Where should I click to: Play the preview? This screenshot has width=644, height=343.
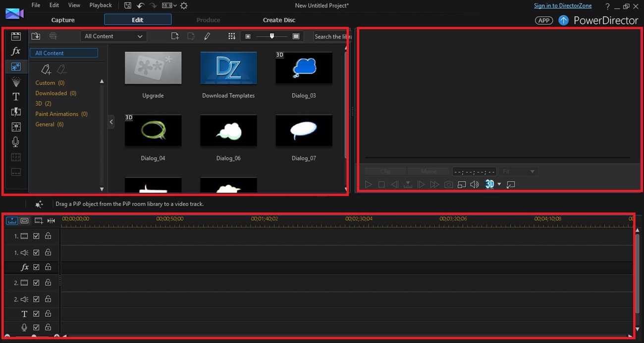tap(368, 185)
